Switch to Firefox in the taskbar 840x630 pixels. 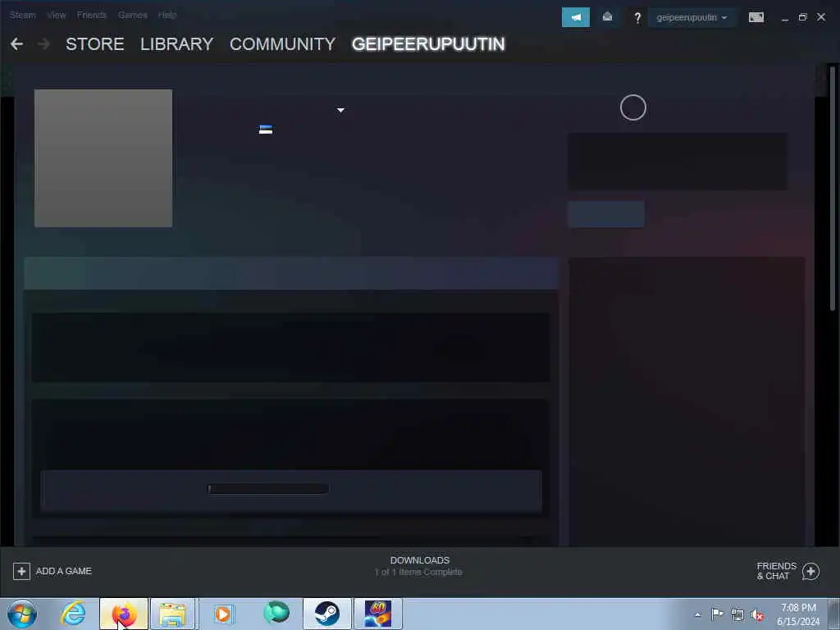124,614
